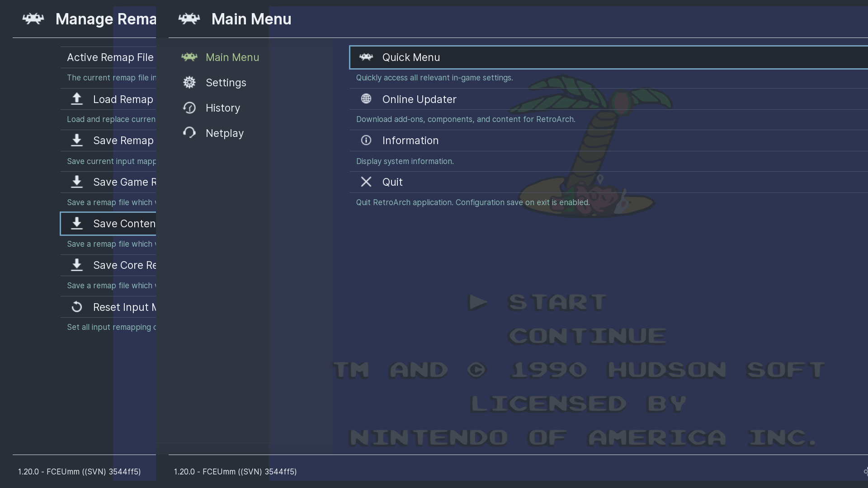Click the Information circle icon
Viewport: 868px width, 488px height.
click(366, 141)
